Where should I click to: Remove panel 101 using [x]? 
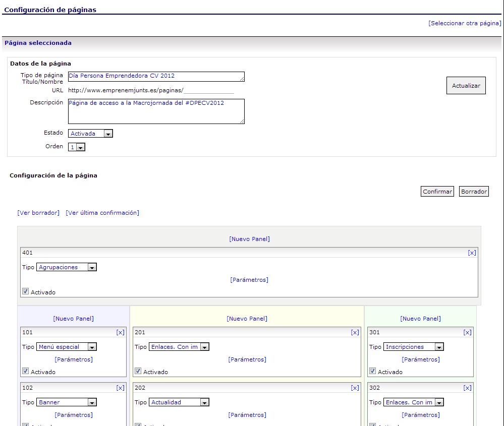[x=120, y=332]
